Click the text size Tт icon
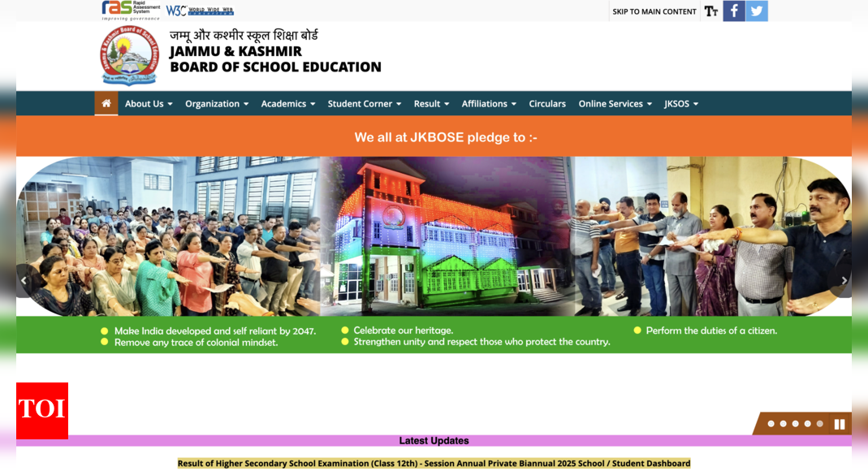Screen dimensions: 868x471 click(711, 11)
